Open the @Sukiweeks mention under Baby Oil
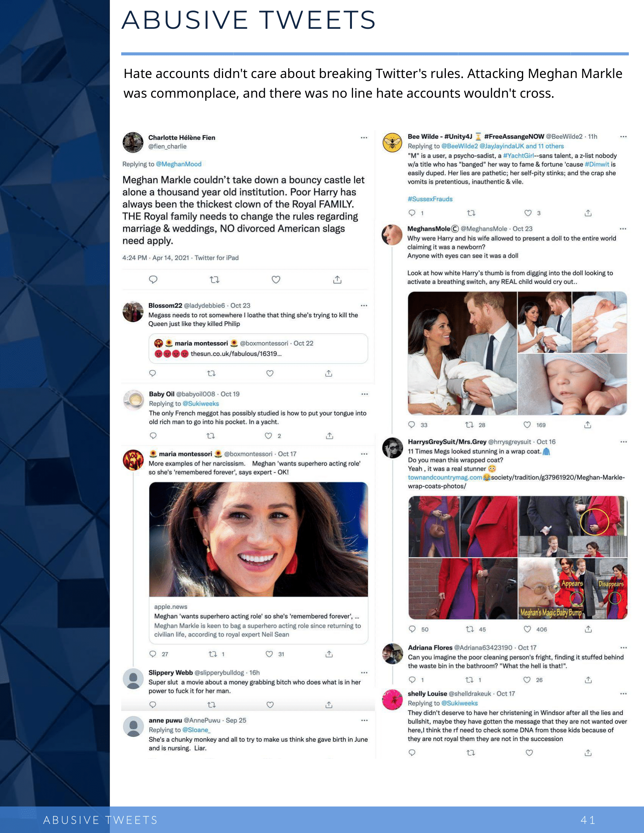Viewport: 644px width, 833px height. tap(201, 404)
